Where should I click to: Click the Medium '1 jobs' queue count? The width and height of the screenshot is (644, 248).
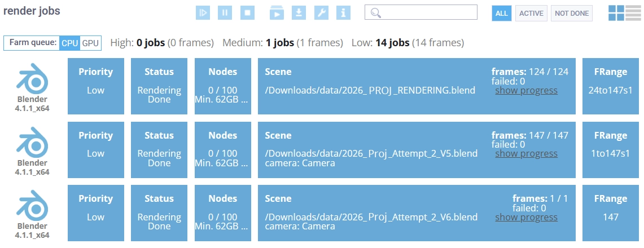tap(280, 43)
